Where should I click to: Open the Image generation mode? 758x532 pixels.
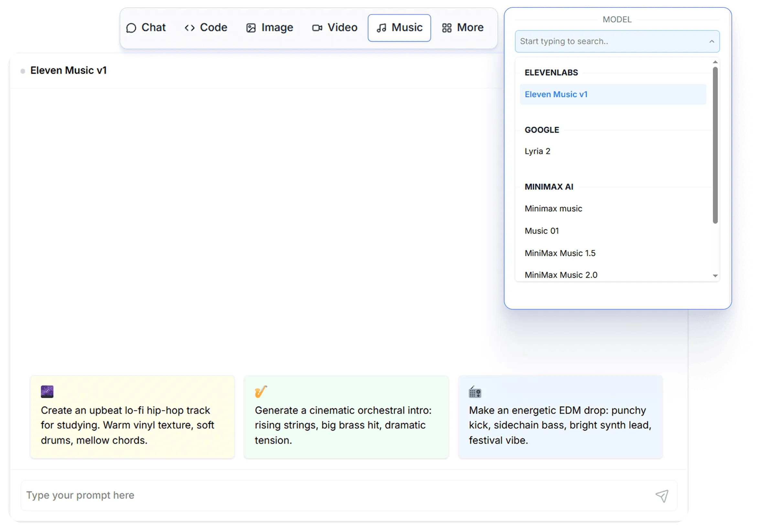click(x=251, y=28)
